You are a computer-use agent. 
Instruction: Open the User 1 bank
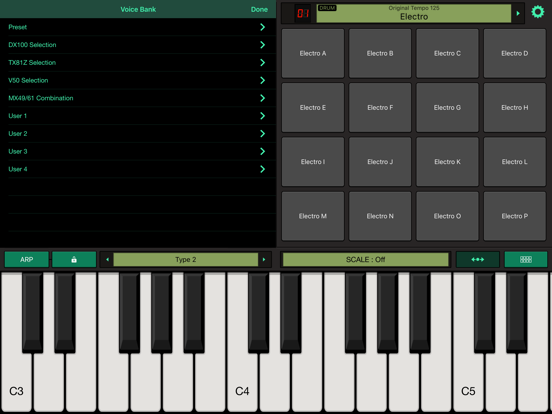[x=138, y=116]
